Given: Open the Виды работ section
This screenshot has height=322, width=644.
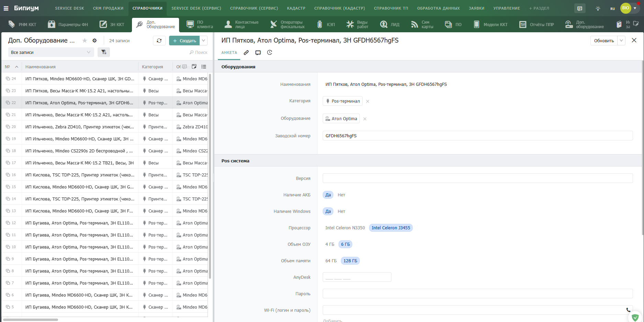Looking at the screenshot, I should tap(357, 24).
